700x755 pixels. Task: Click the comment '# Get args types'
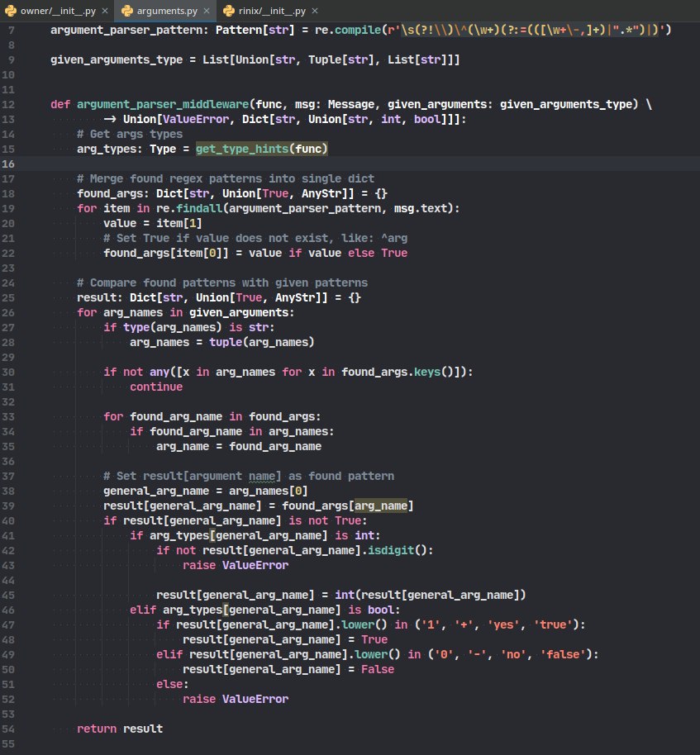[130, 134]
